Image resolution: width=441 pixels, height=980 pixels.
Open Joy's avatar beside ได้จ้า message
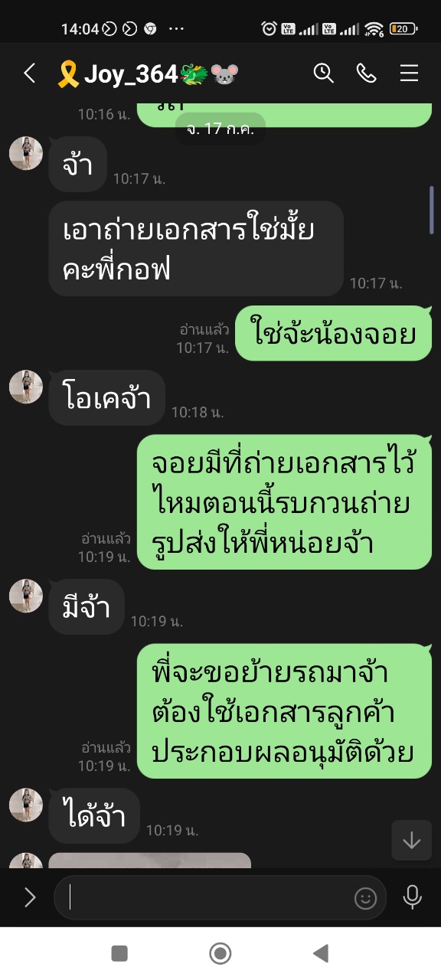click(25, 805)
